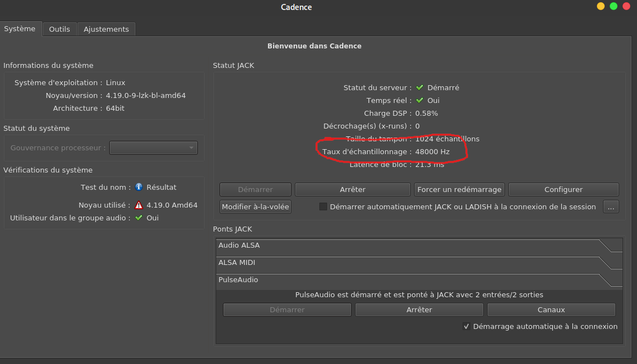Enable auto-start JACK or LADISH at session login
Viewport: 637px width, 364px height.
click(323, 206)
